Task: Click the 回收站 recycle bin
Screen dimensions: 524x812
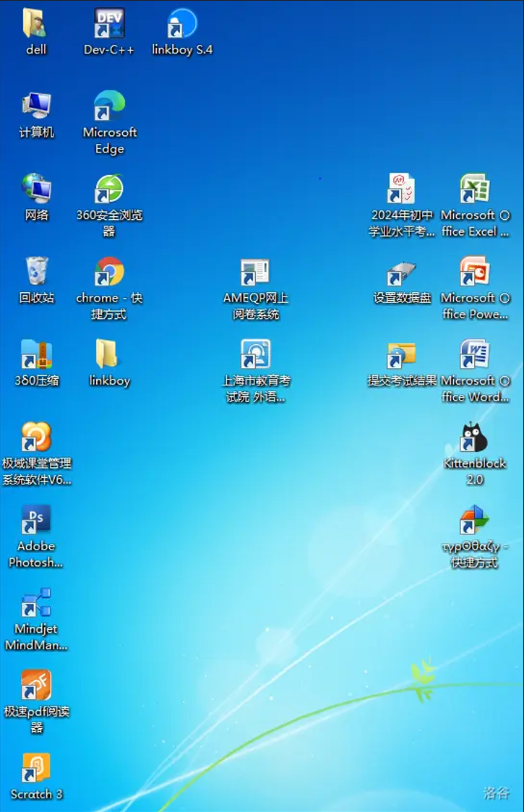Action: click(x=36, y=273)
